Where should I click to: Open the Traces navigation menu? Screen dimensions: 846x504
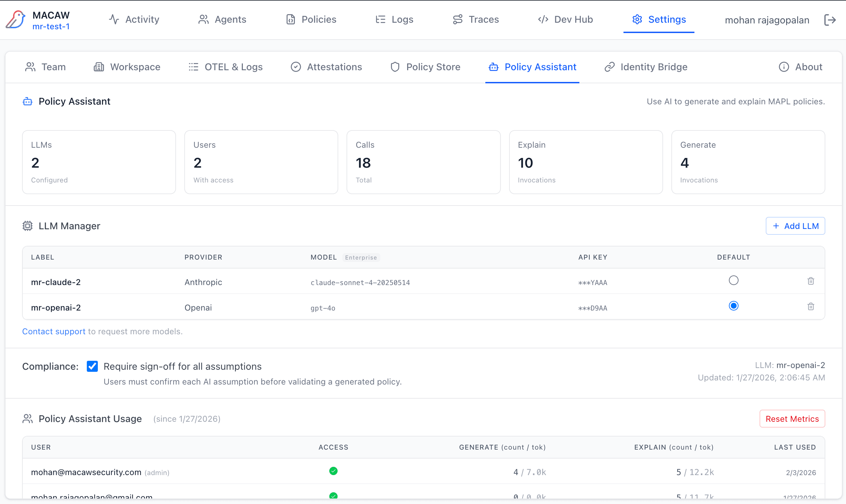pos(476,19)
